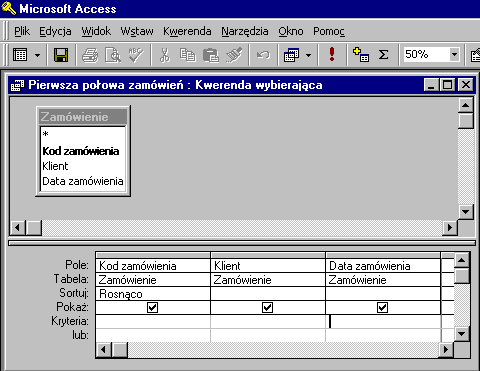480x371 pixels.
Task: Click Kryteria cell under Klient
Action: tap(268, 322)
